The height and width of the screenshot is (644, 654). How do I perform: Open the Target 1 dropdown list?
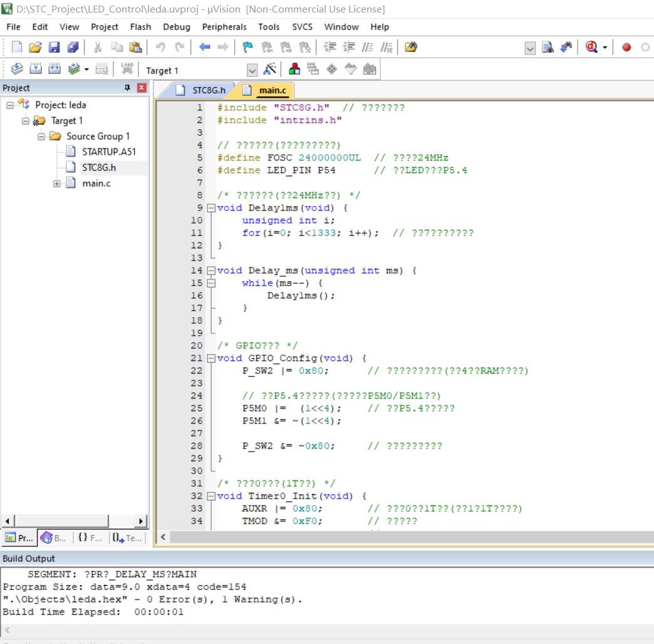(252, 71)
